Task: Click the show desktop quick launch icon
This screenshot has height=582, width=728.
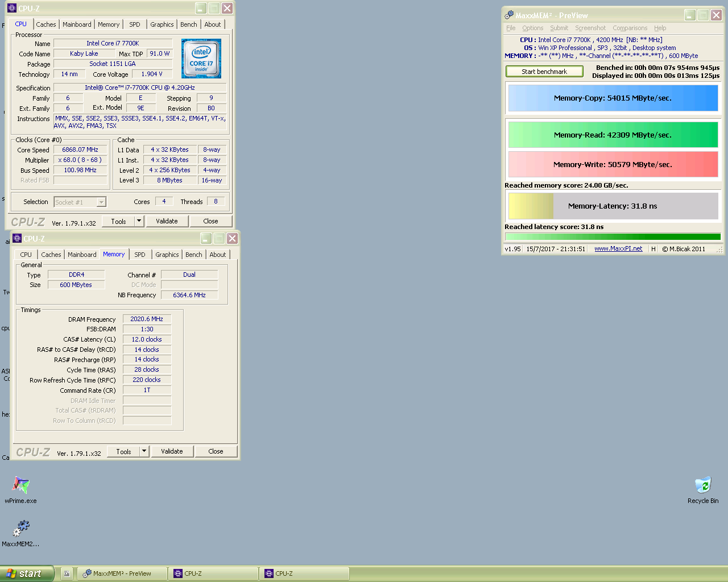Action: click(x=67, y=573)
